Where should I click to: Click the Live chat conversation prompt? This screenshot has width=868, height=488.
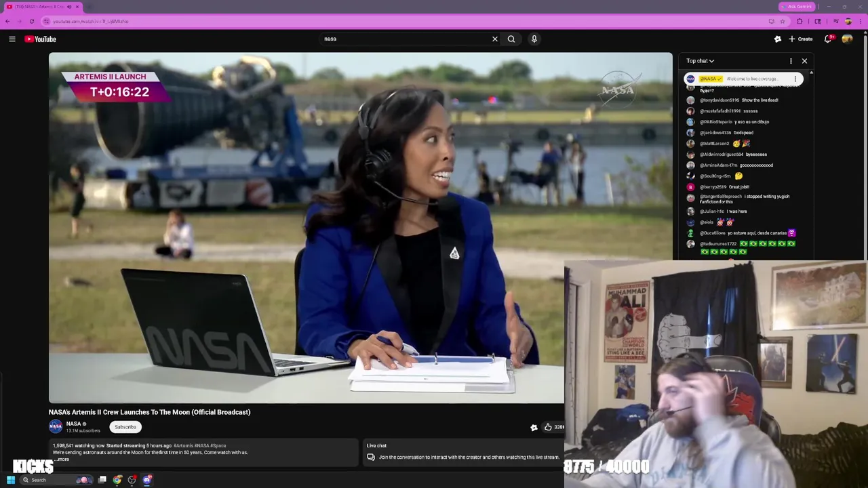click(469, 457)
